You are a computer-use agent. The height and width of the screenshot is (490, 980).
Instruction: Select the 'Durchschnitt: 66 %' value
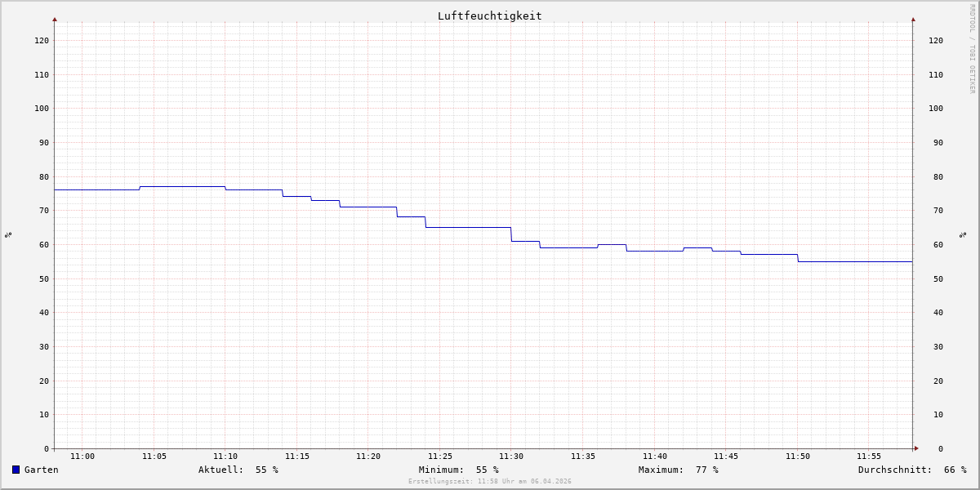tap(912, 470)
